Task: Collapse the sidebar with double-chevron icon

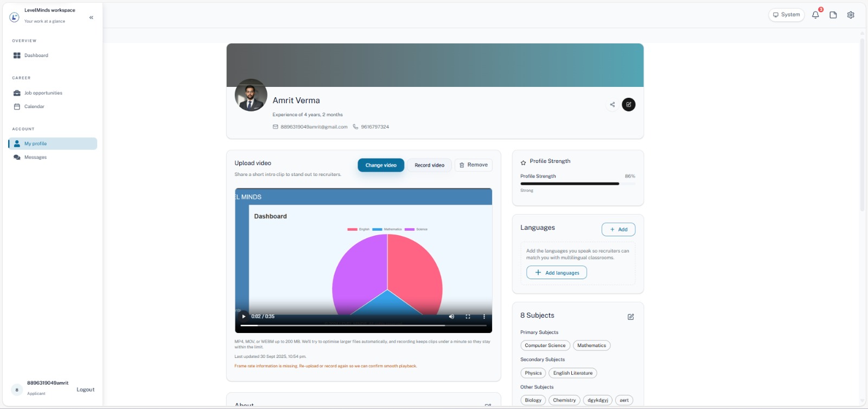Action: tap(91, 17)
